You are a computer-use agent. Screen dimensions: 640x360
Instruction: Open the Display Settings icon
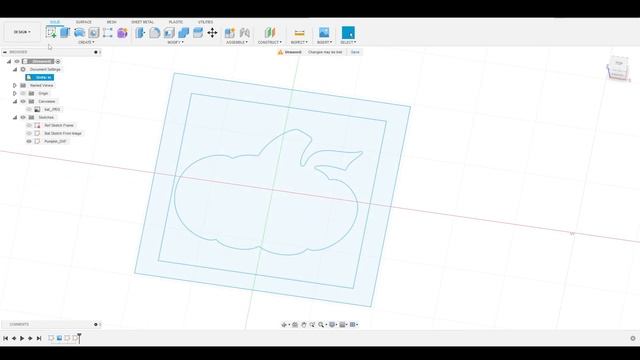click(332, 324)
